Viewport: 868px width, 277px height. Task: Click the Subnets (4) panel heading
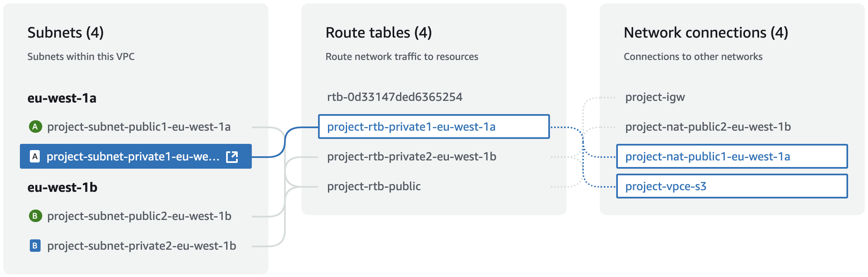point(65,33)
